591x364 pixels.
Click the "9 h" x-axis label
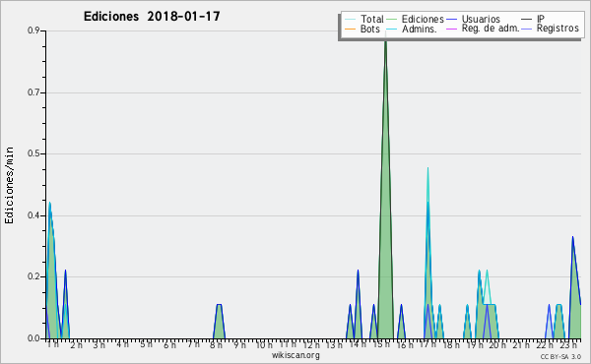(x=239, y=344)
